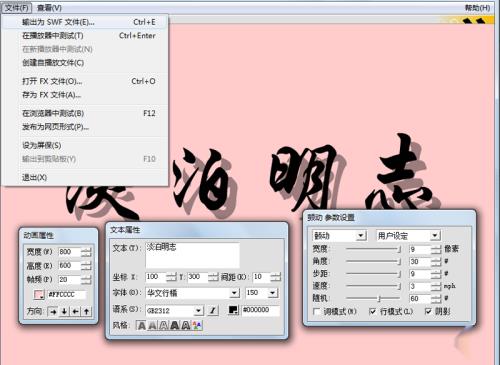
Task: Set animation direction to up arrow
Action: (86, 311)
